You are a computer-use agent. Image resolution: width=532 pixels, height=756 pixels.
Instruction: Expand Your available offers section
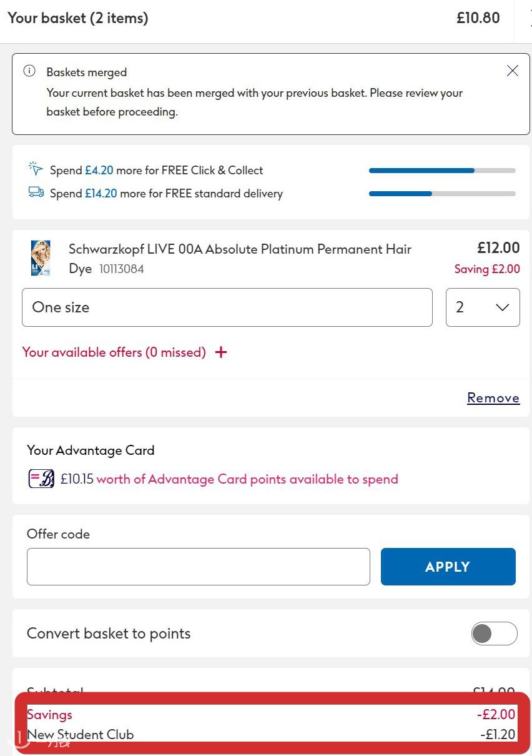[114, 352]
